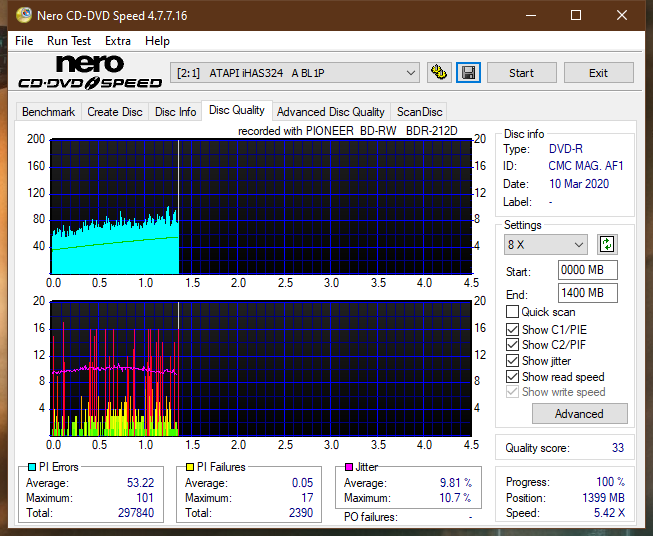
Task: Click the PI Failures average 0.05
Action: [302, 483]
